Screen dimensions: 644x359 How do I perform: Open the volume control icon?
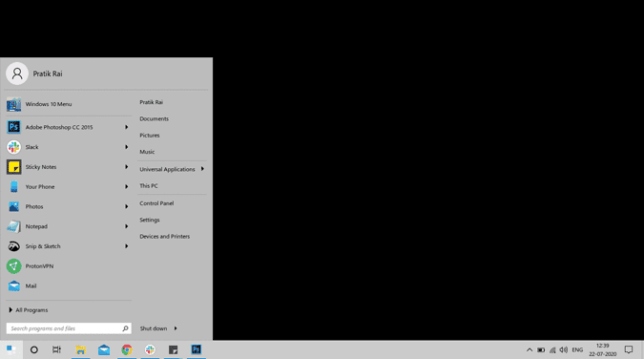point(564,350)
